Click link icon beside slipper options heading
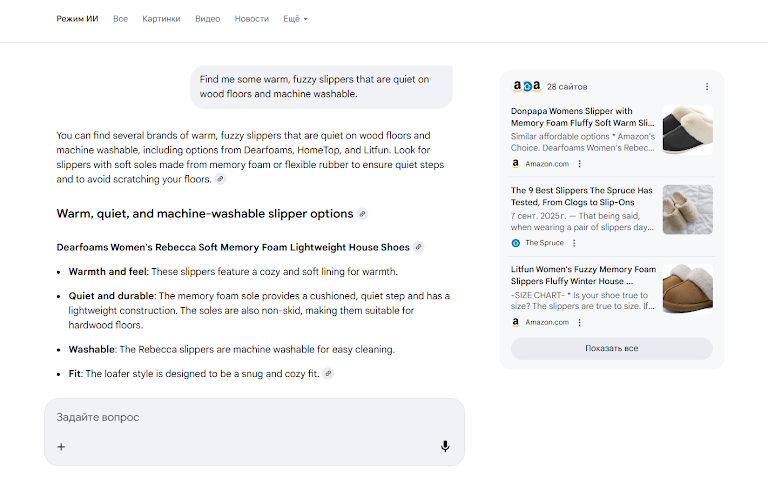This screenshot has height=477, width=768. point(362,214)
